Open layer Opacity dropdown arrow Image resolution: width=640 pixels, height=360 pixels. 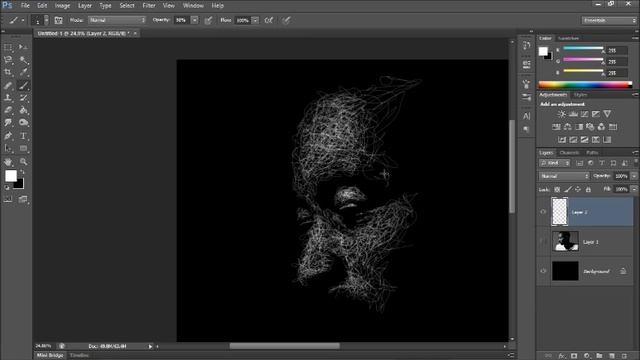634,176
